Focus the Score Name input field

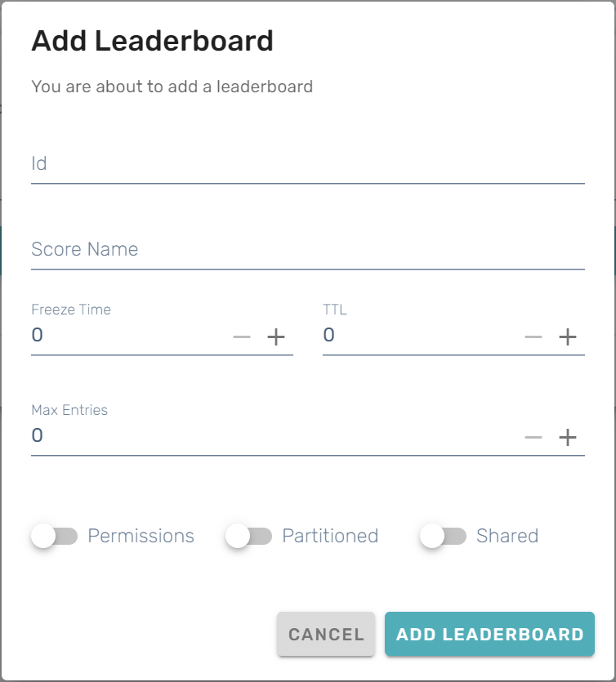pos(307,250)
